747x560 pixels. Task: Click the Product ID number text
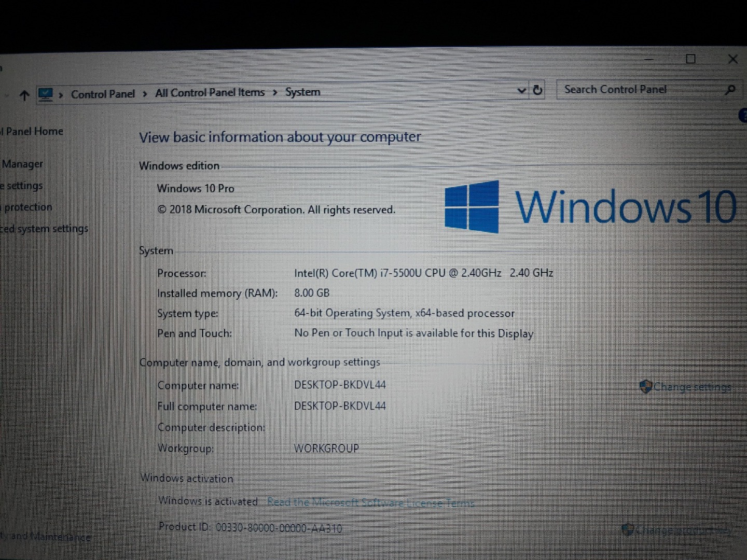point(279,528)
